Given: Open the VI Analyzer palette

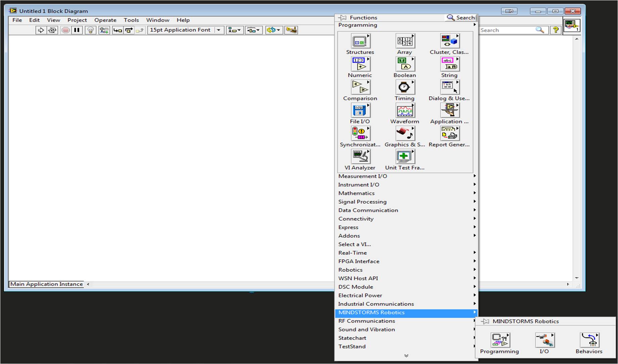Looking at the screenshot, I should pyautogui.click(x=360, y=157).
